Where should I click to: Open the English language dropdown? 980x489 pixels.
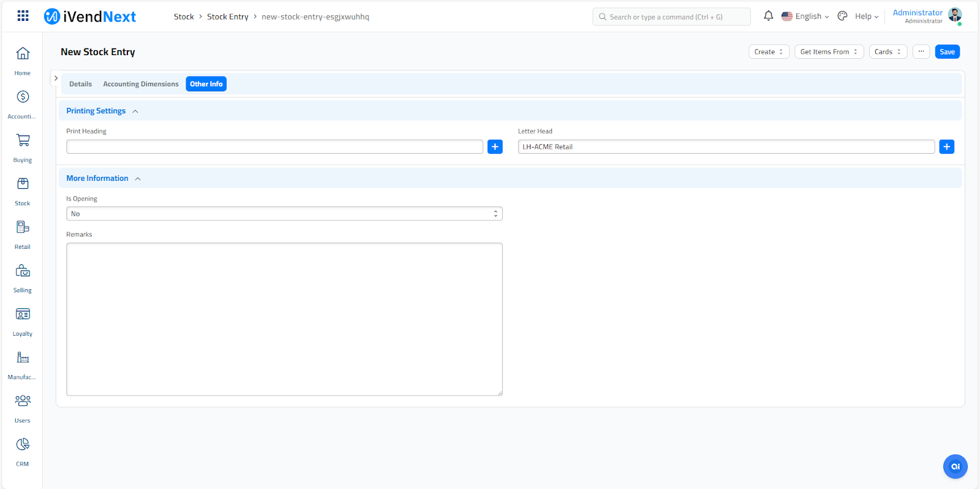point(805,17)
